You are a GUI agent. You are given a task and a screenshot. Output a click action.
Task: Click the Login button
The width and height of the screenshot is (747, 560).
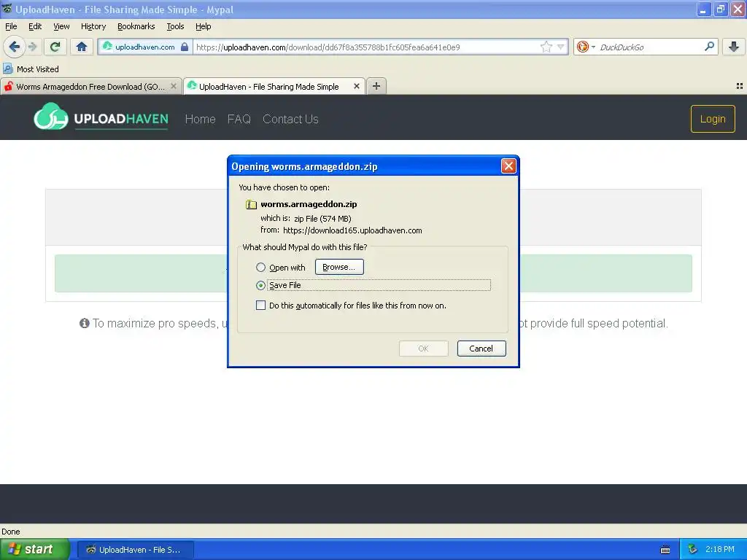(713, 119)
